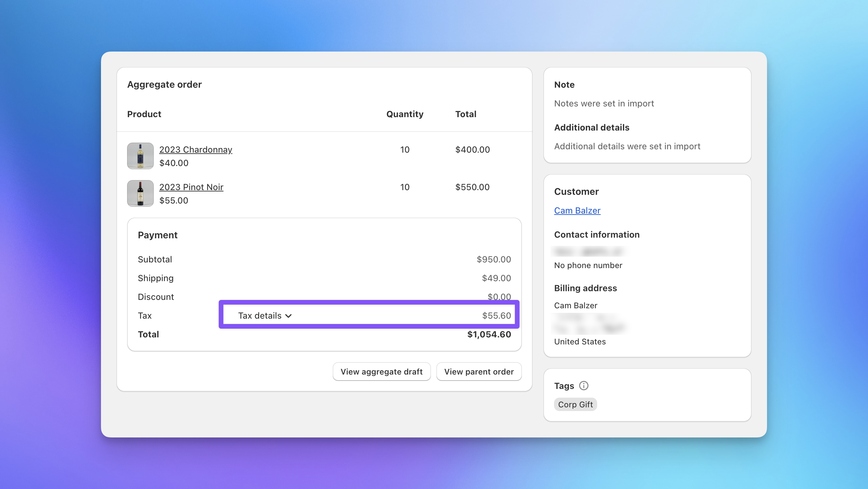Click the View aggregate draft button
The height and width of the screenshot is (489, 868).
[382, 371]
